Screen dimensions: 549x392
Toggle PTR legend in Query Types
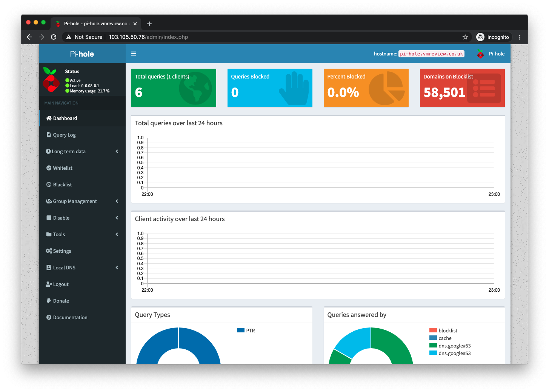246,331
